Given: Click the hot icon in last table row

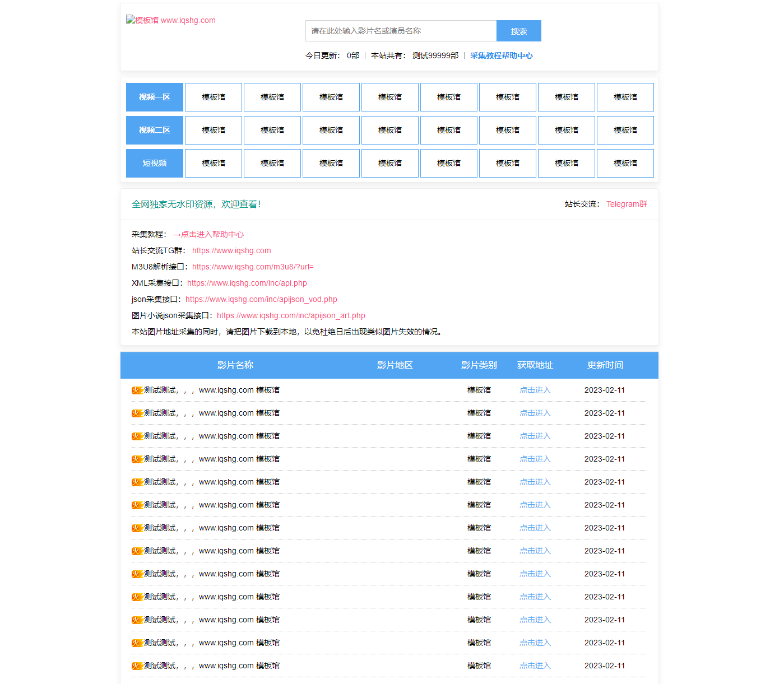Looking at the screenshot, I should 137,666.
